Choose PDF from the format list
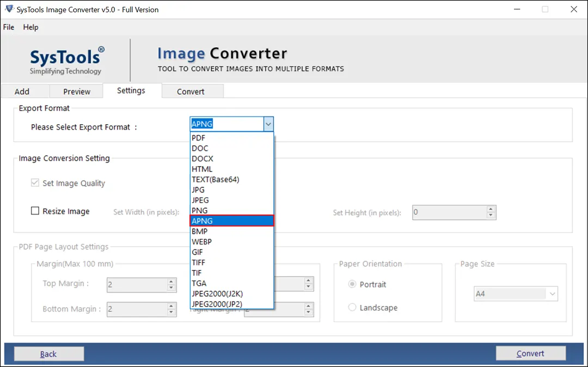Viewport: 588px width, 367px height. (232, 138)
